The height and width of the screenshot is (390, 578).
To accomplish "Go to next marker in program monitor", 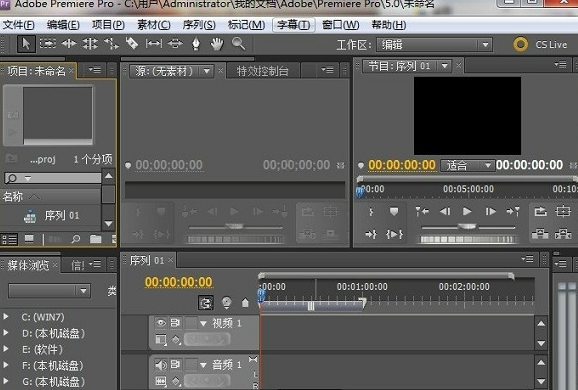I will click(x=513, y=211).
